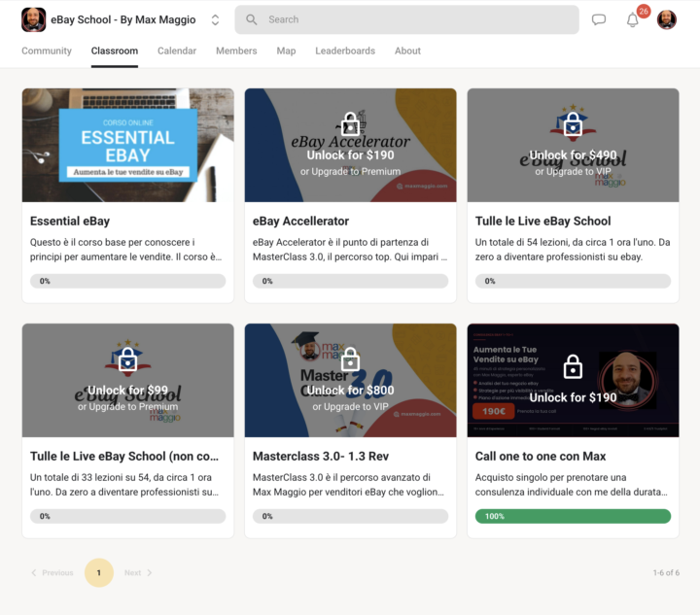
Task: Click the red notification count badge 26
Action: 644,11
